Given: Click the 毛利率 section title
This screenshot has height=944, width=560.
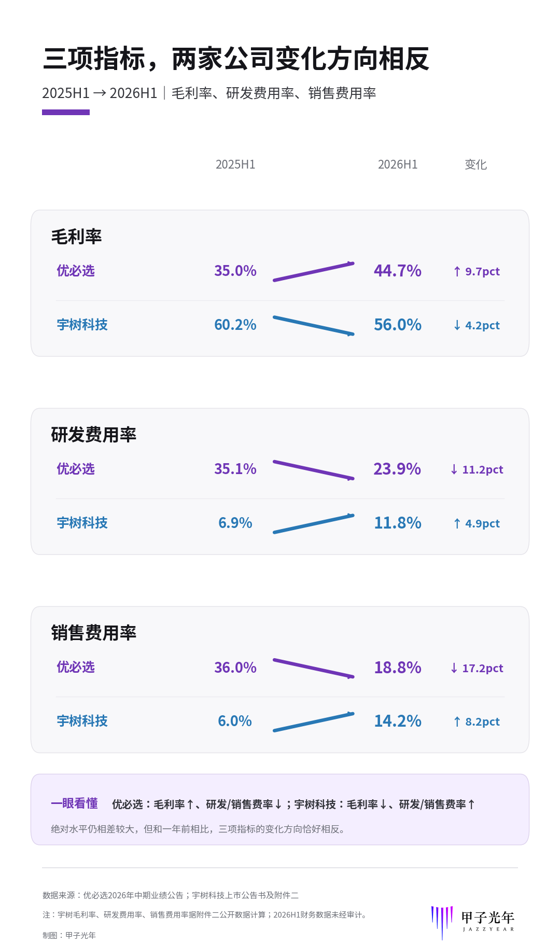Looking at the screenshot, I should (76, 237).
